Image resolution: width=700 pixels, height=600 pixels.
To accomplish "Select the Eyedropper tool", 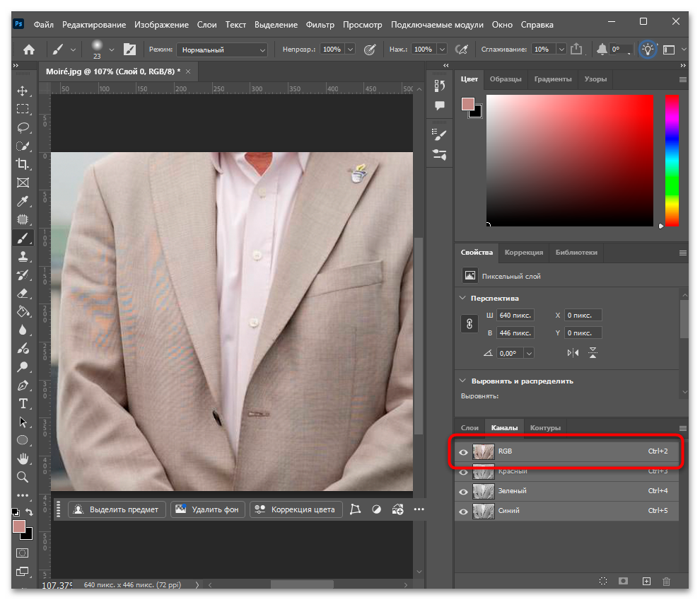I will 23,201.
